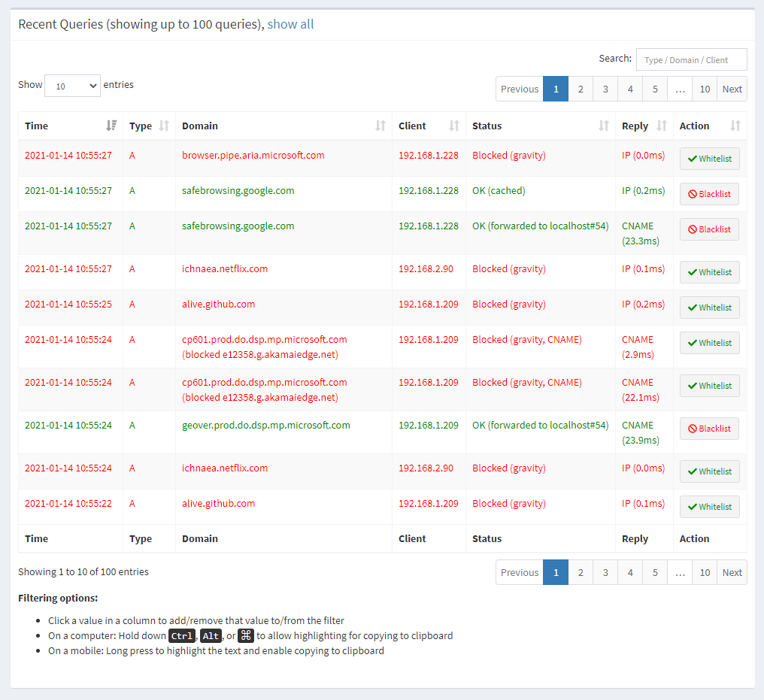This screenshot has width=764, height=700.
Task: Filter by client 192.168.2.90
Action: coord(426,268)
